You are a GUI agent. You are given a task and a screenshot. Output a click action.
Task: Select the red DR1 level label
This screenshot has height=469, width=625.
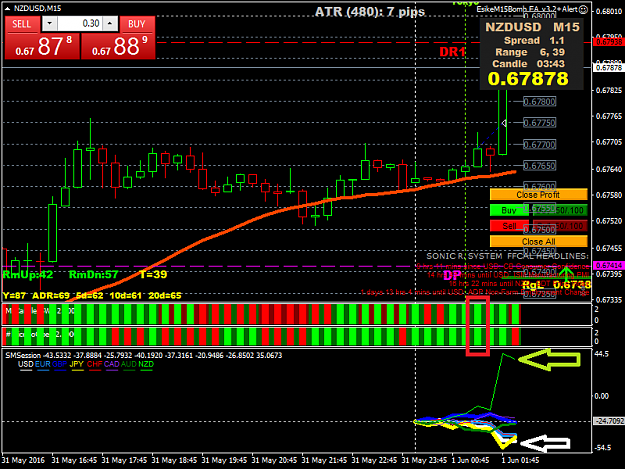point(452,52)
